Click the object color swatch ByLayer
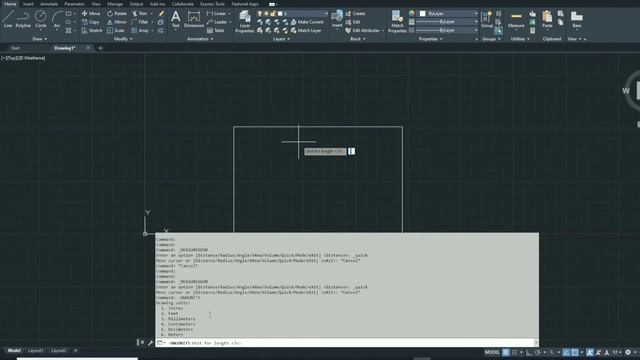640x360 pixels. (422, 13)
